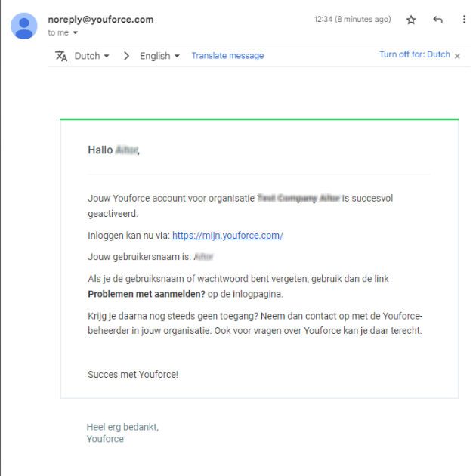Click the 12:34 email timestamp
The width and height of the screenshot is (476, 476).
[352, 20]
